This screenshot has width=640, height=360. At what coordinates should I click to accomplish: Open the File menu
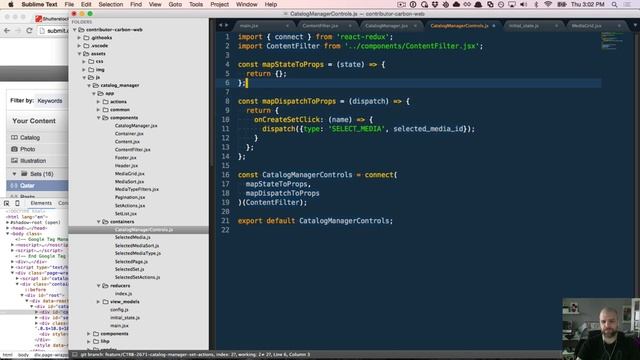69,4
